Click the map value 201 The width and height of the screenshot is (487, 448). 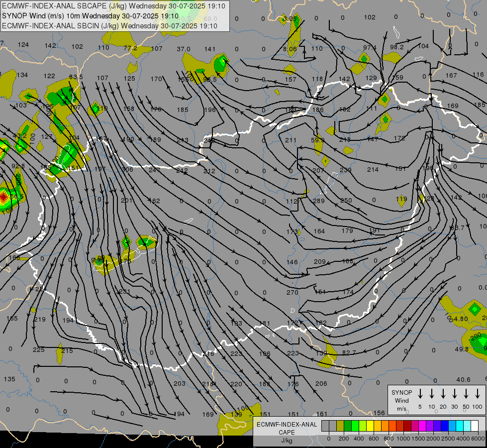(x=126, y=201)
